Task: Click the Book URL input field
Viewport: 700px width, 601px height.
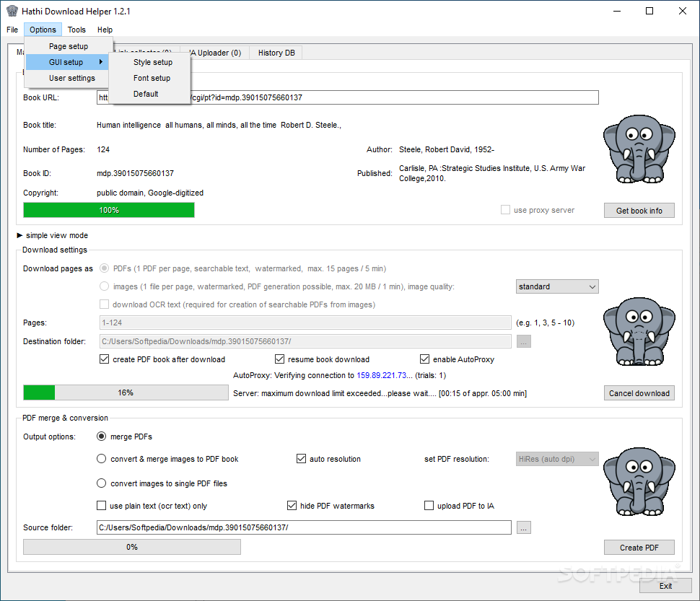Action: point(347,97)
